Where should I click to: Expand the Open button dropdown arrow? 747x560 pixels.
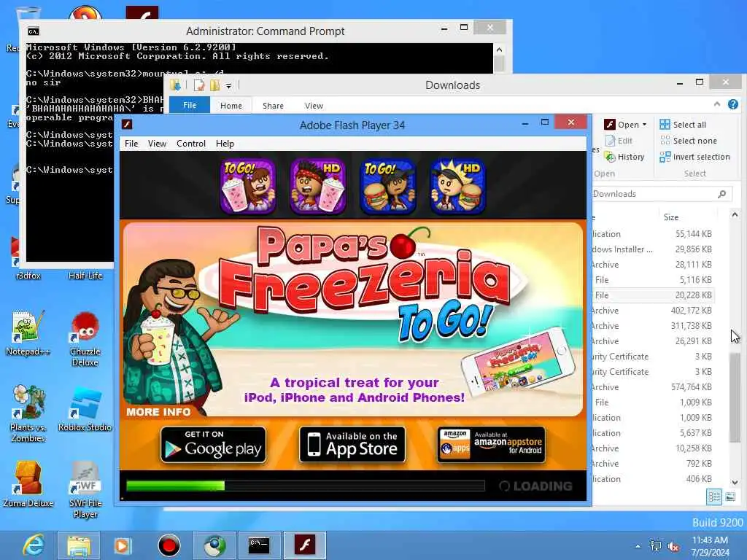[645, 124]
